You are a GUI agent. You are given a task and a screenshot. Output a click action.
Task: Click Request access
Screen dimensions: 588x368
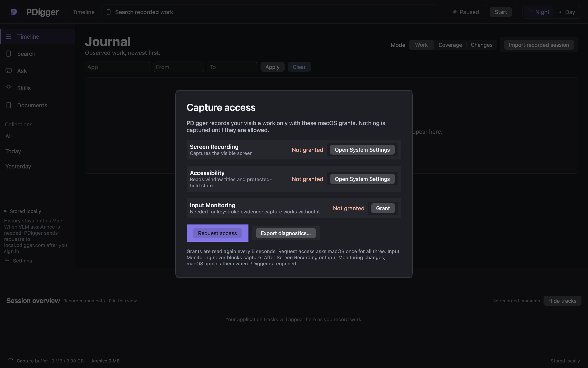coord(217,233)
